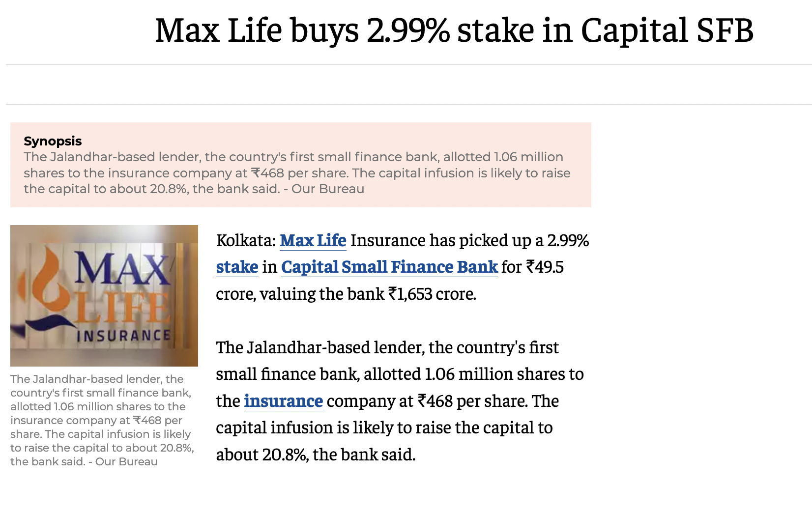The width and height of the screenshot is (812, 513).
Task: Click the synopsis summary text in pink box
Action: click(x=297, y=173)
